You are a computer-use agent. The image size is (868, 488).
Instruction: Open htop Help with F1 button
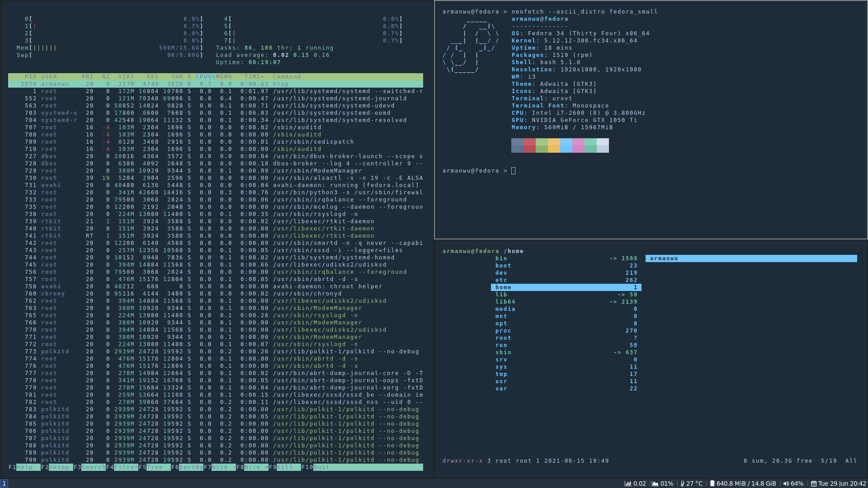24,467
